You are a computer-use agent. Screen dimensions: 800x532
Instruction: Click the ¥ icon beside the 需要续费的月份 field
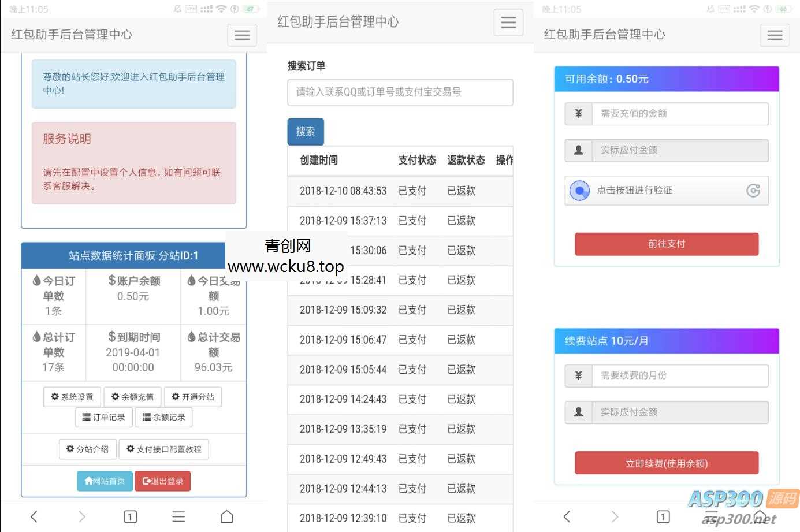[x=578, y=375]
